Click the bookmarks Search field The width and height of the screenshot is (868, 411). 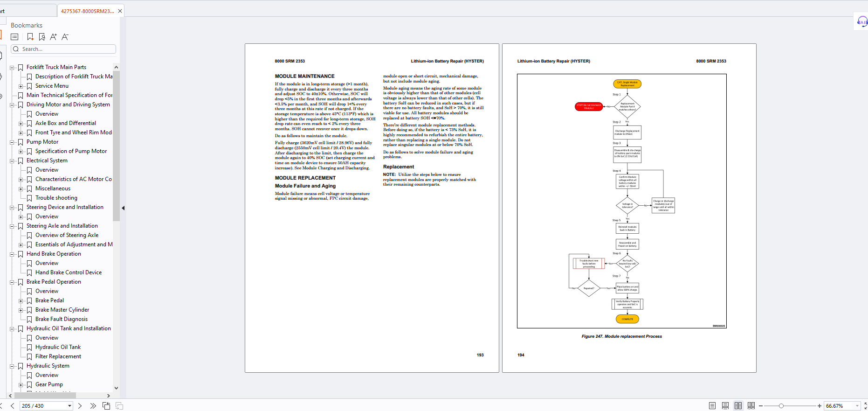point(63,49)
